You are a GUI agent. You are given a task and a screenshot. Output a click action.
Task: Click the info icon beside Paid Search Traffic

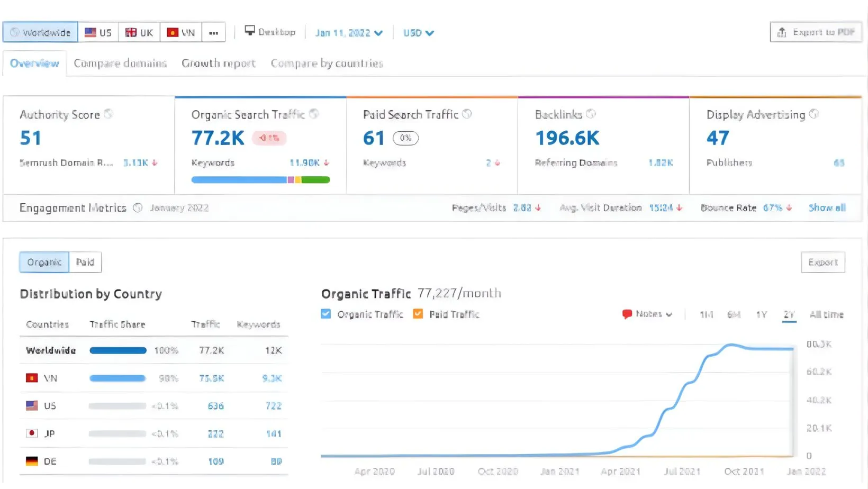tap(467, 114)
